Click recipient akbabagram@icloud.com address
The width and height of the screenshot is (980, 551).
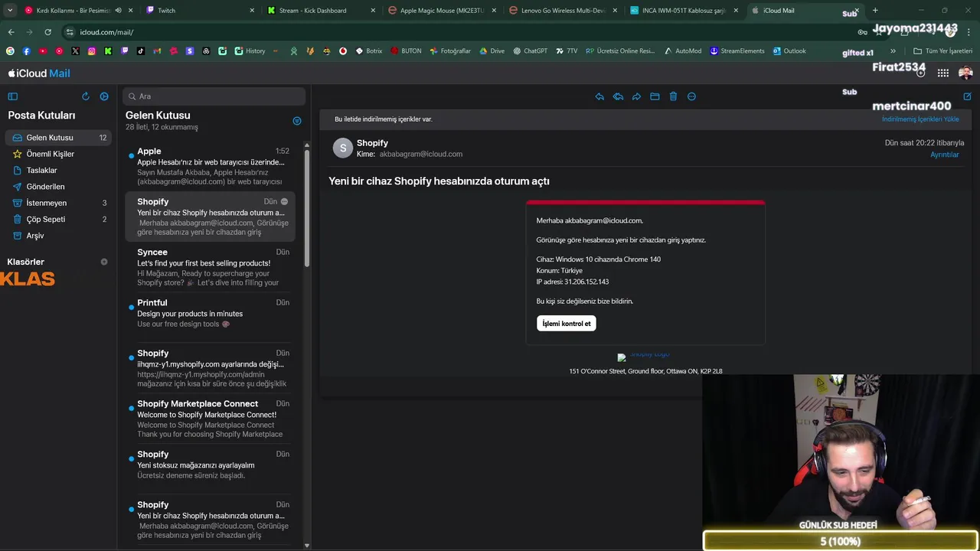pyautogui.click(x=421, y=154)
